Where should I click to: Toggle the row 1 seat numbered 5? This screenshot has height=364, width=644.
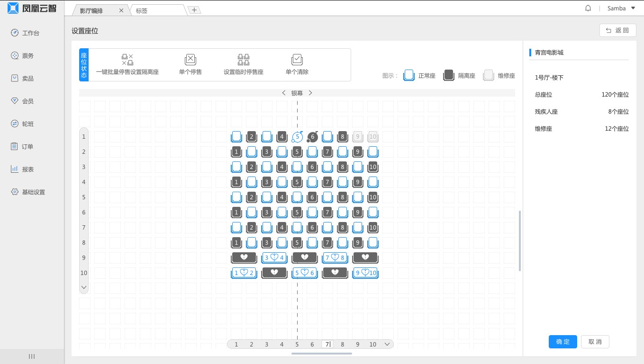[x=297, y=137]
